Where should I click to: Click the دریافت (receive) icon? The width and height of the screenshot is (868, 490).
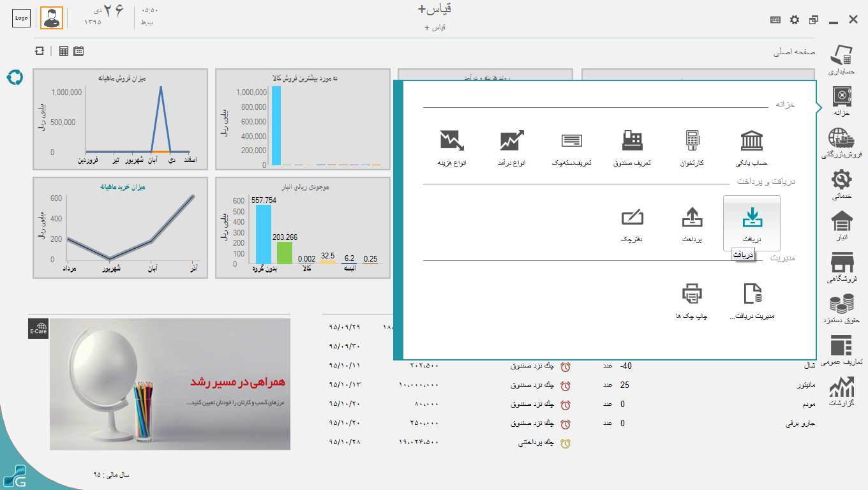[752, 223]
